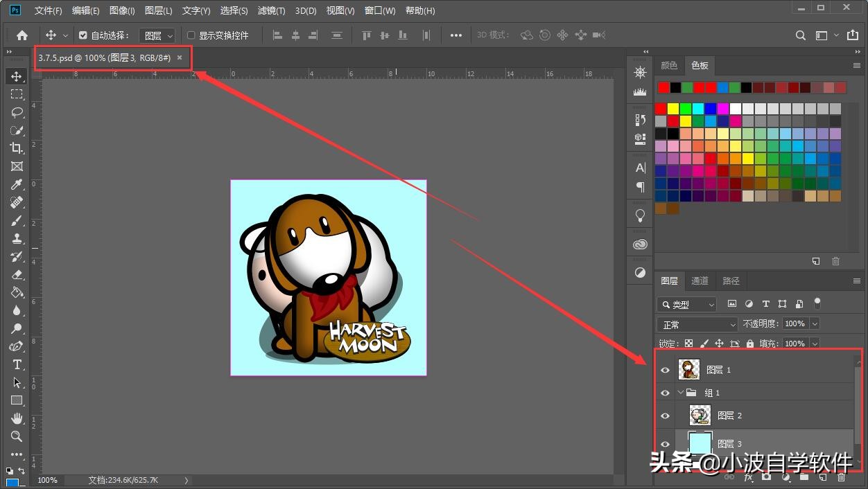Hide 组 1 with its eye icon
The image size is (868, 489).
coord(666,393)
